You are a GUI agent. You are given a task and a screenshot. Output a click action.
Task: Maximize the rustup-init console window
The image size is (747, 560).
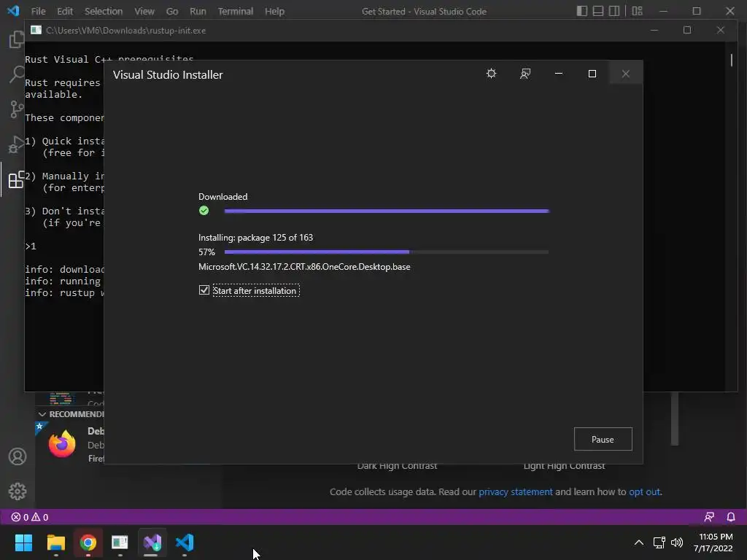pyautogui.click(x=687, y=30)
